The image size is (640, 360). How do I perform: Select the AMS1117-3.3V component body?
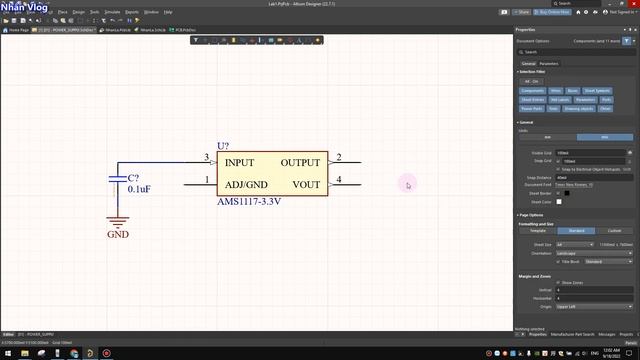[272, 173]
